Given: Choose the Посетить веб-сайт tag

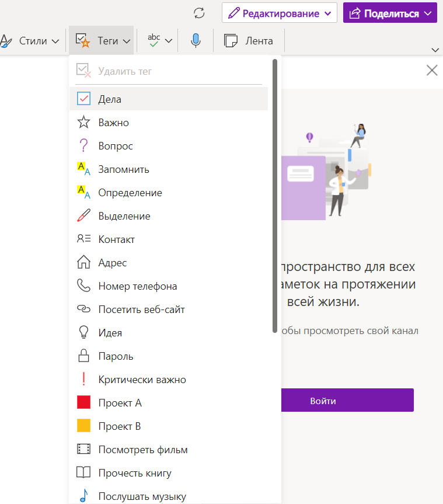Looking at the screenshot, I should (169, 310).
